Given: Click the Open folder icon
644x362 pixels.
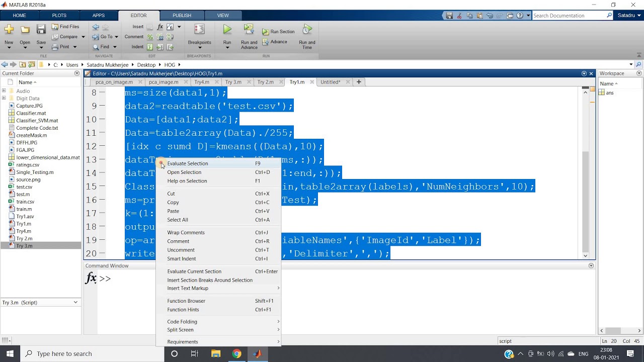Looking at the screenshot, I should (x=25, y=30).
